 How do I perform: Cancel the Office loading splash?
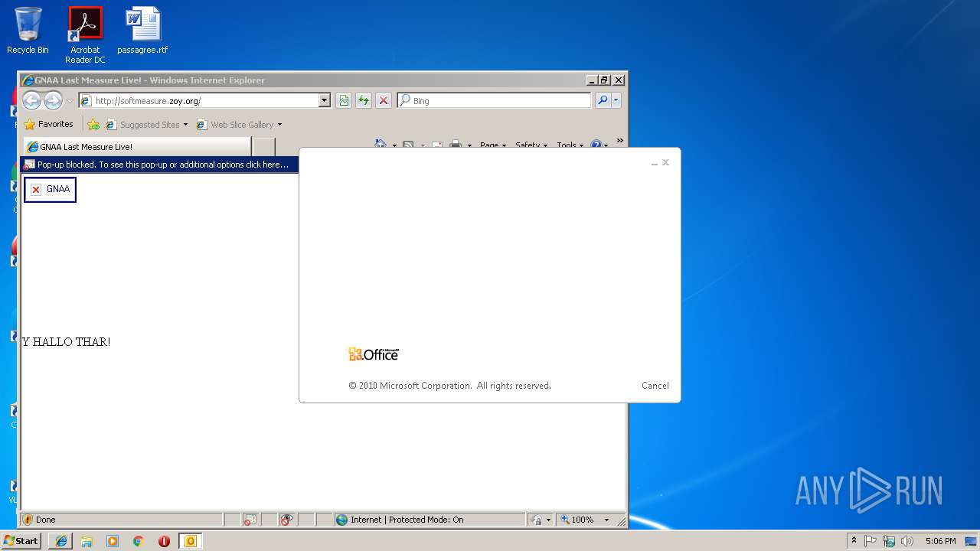pyautogui.click(x=655, y=386)
